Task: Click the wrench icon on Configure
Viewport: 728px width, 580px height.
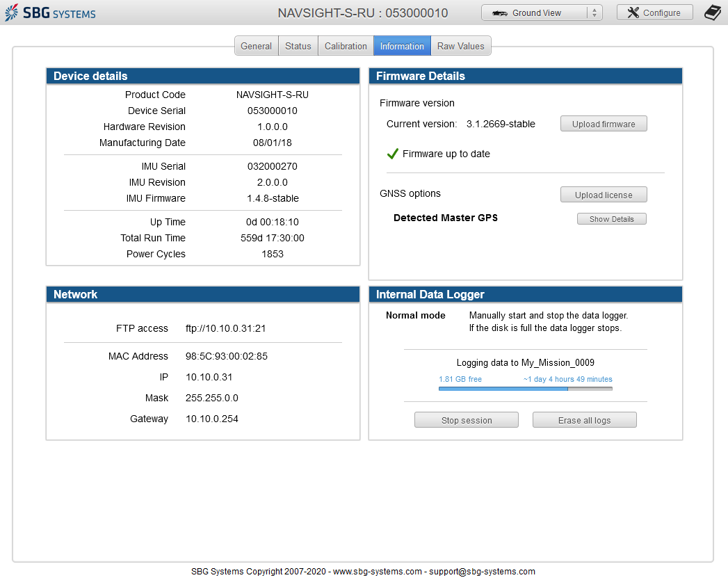Action: (x=633, y=13)
